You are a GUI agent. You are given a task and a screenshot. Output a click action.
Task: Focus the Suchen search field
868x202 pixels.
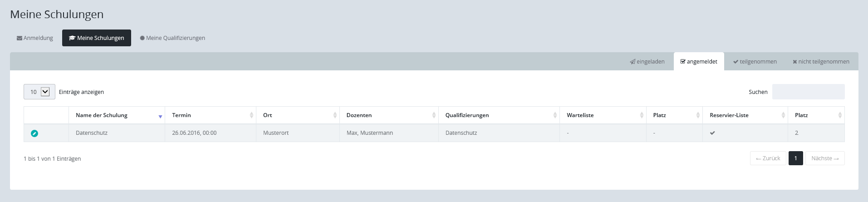pos(808,92)
